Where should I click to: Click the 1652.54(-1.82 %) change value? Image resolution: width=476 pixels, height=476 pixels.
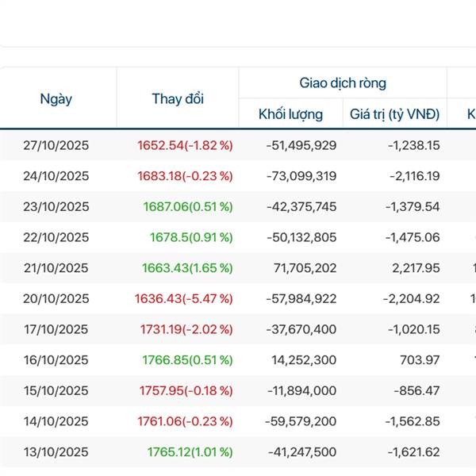point(185,145)
